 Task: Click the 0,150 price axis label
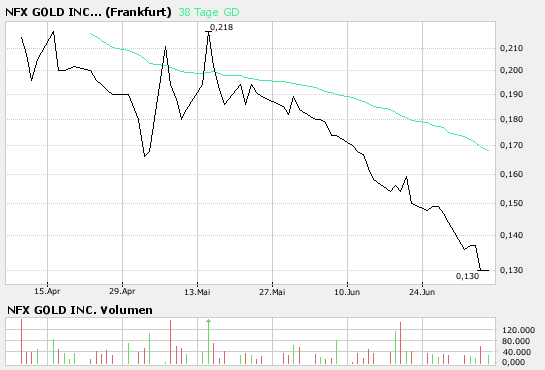point(511,203)
